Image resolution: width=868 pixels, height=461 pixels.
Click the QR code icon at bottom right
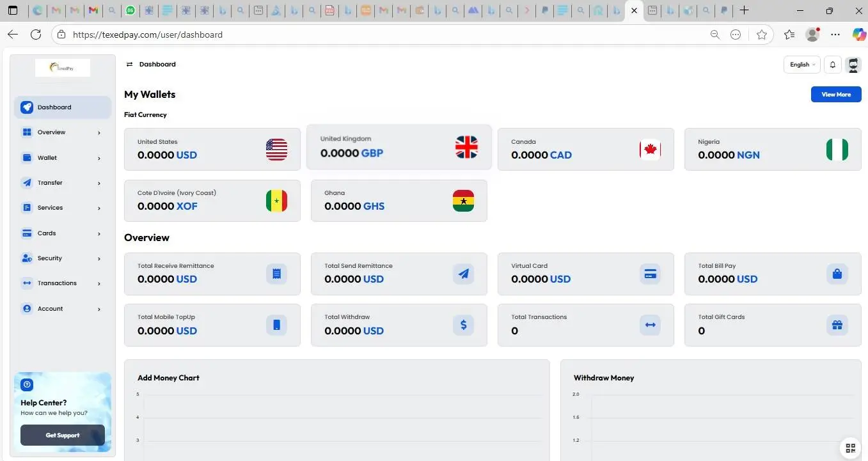point(850,448)
